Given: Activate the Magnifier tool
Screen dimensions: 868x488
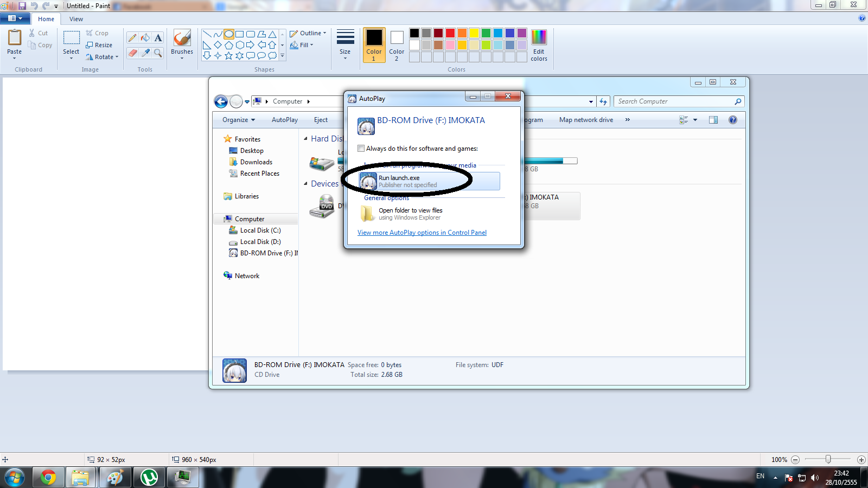Looking at the screenshot, I should [x=158, y=53].
